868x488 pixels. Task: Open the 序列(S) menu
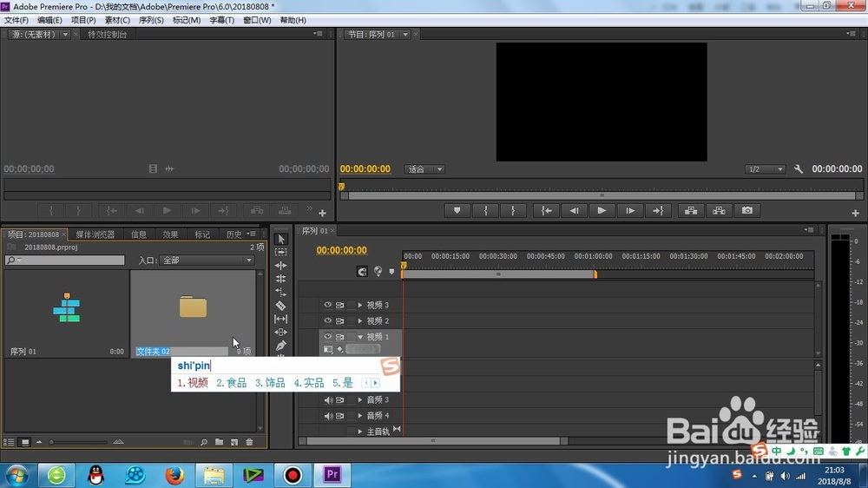tap(151, 20)
